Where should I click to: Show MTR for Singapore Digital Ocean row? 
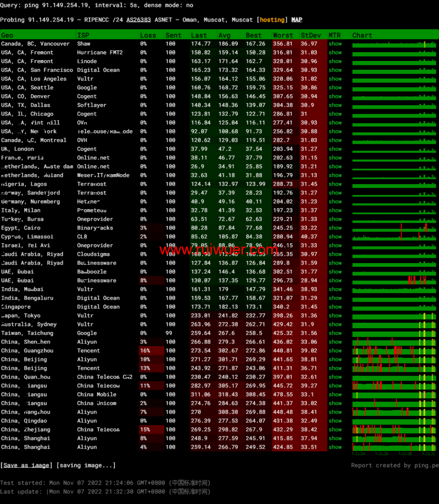(335, 307)
